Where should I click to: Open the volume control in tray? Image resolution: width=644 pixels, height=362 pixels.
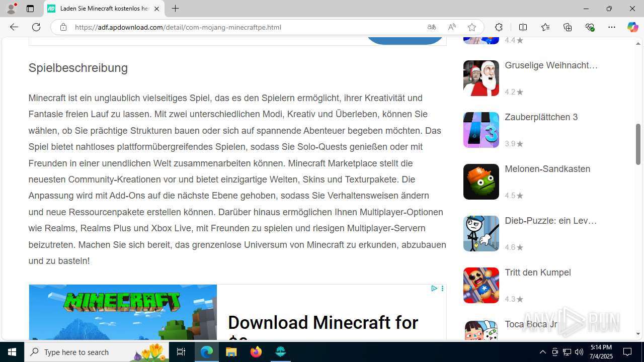coord(579,352)
